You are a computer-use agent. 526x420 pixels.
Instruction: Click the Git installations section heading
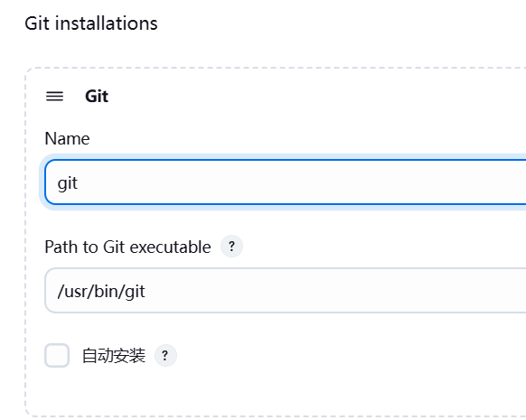(x=91, y=23)
